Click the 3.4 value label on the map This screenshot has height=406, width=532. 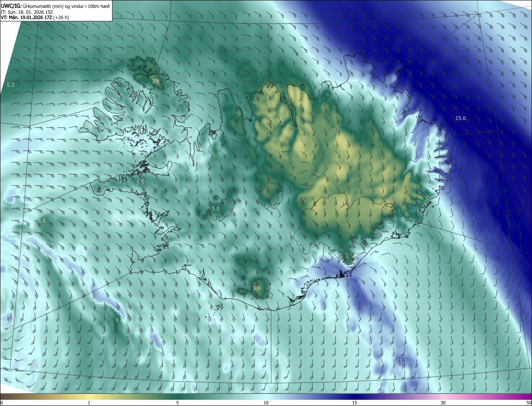156,81
